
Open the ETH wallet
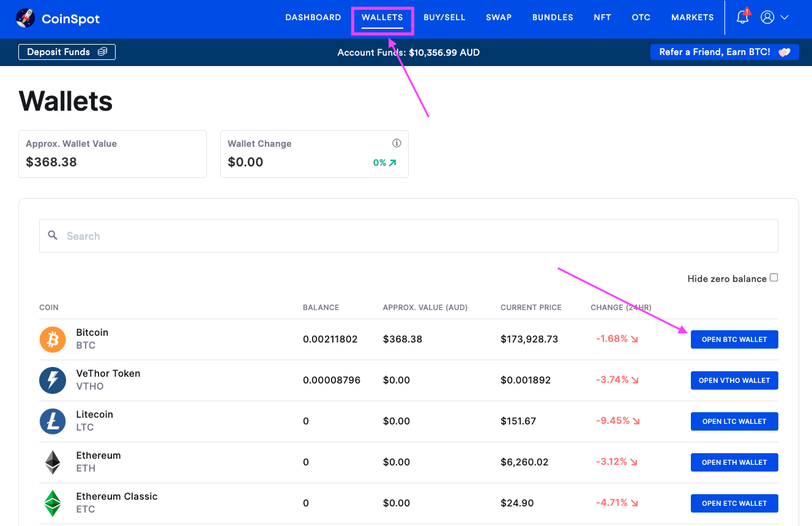coord(734,462)
